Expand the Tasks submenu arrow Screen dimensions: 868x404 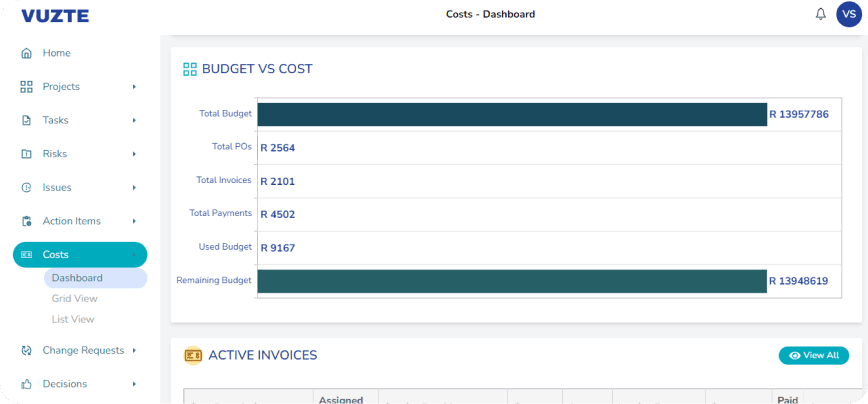[134, 120]
